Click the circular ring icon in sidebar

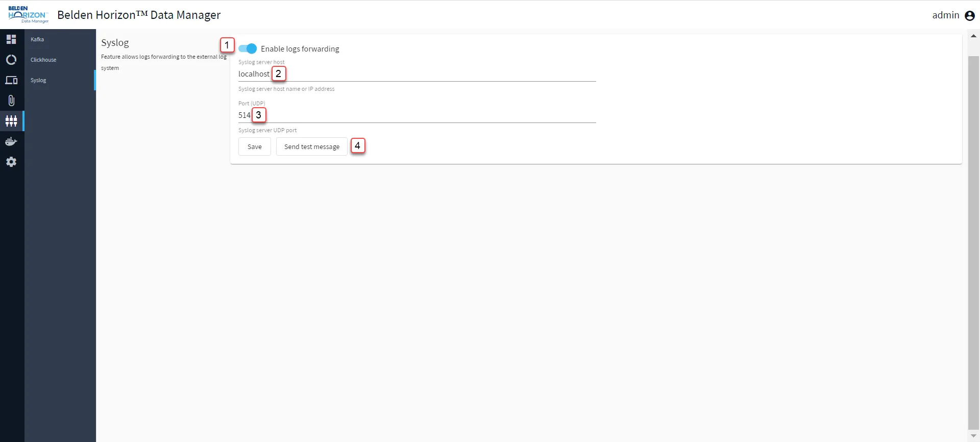click(11, 60)
